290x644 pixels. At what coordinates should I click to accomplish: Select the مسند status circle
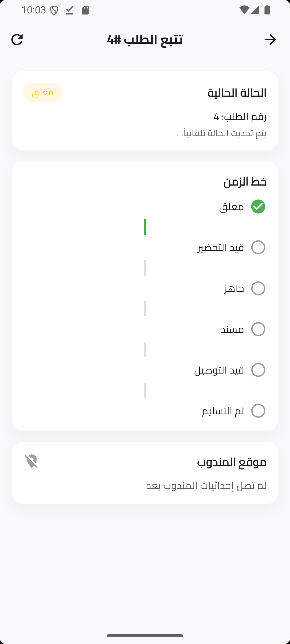(258, 329)
